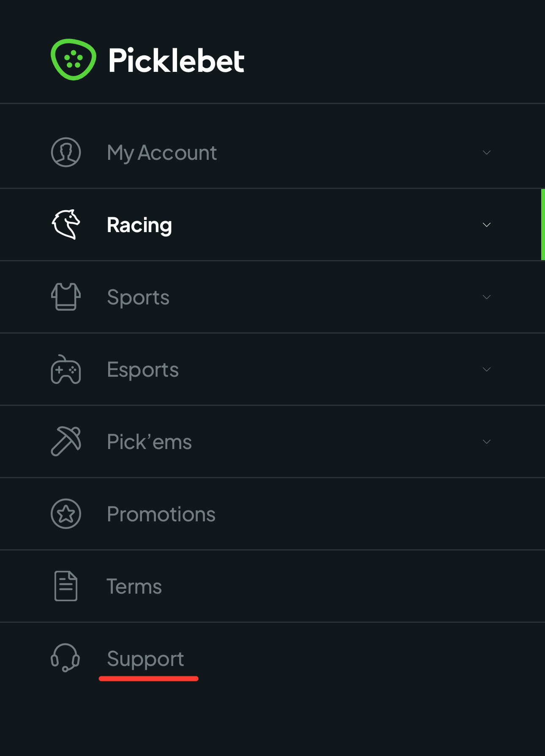
Task: Open the Support link
Action: point(145,658)
